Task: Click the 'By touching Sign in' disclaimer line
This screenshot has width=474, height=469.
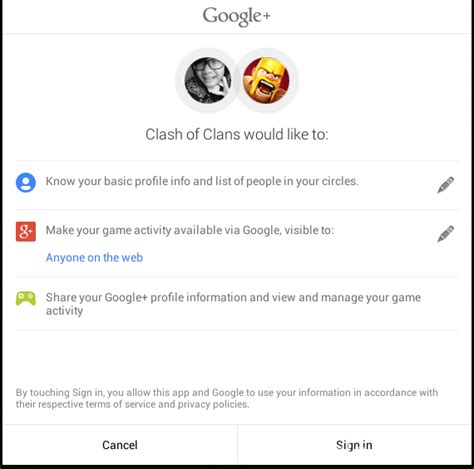Action: [227, 392]
